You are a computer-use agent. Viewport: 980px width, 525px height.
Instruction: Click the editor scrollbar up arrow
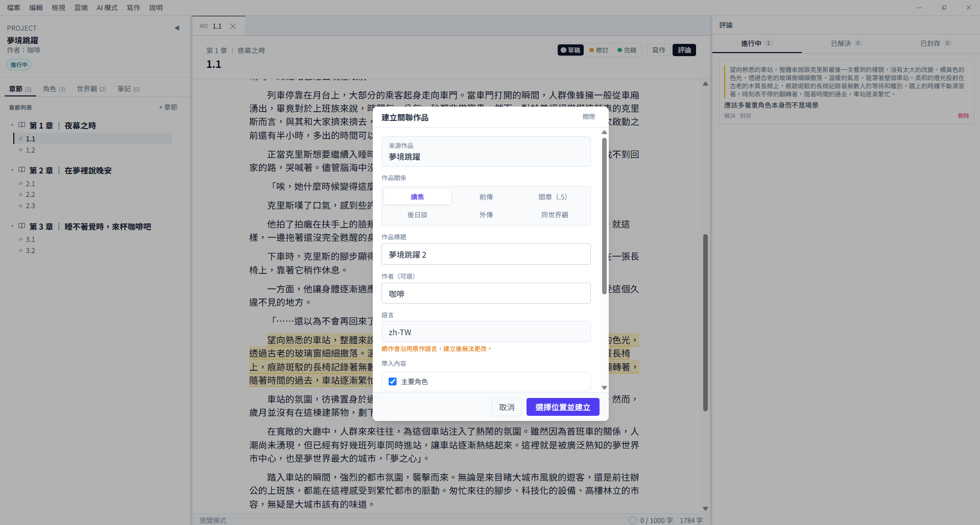(x=705, y=84)
